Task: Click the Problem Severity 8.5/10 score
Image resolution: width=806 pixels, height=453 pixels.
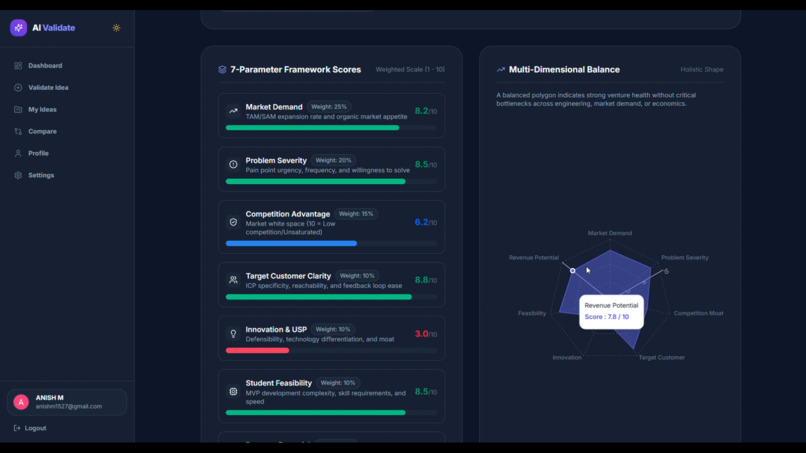Action: click(x=426, y=165)
